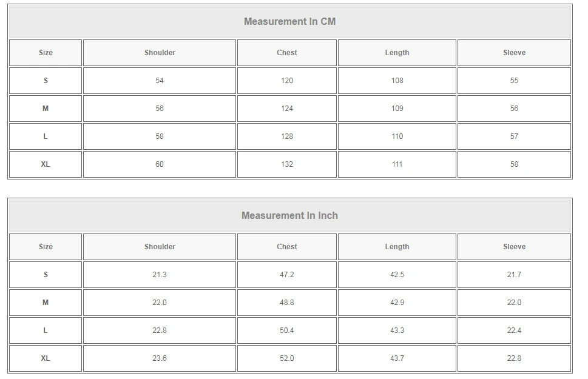The width and height of the screenshot is (588, 379).
Task: Select the chest value 124 cell
Action: [x=287, y=109]
